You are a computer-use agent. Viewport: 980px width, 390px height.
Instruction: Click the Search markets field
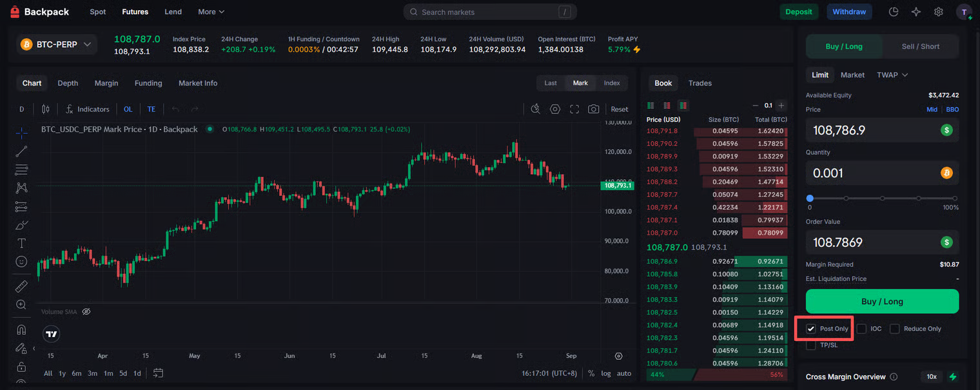490,12
